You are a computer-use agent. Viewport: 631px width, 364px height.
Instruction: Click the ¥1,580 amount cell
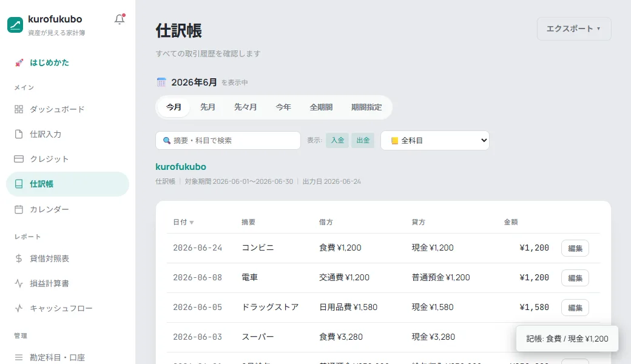coord(534,308)
